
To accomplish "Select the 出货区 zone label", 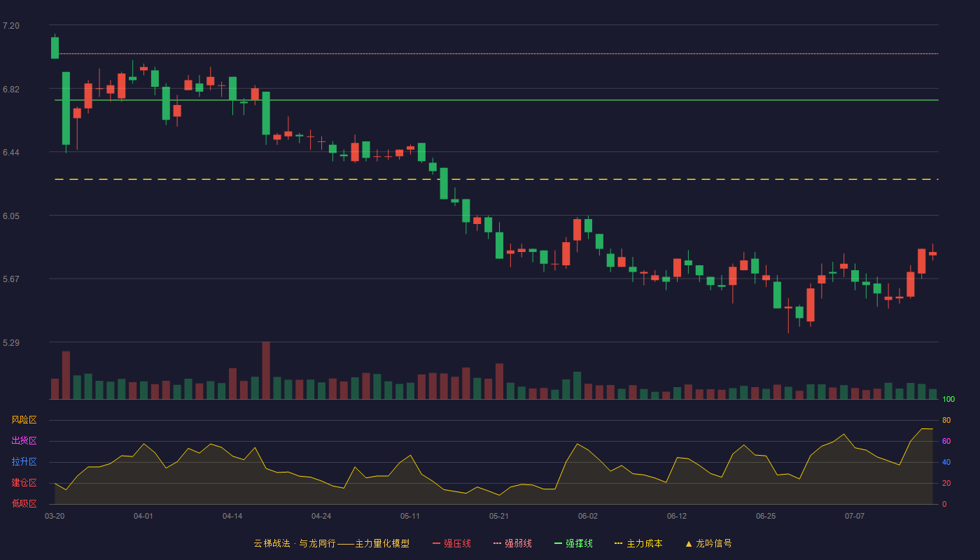I will pos(24,441).
